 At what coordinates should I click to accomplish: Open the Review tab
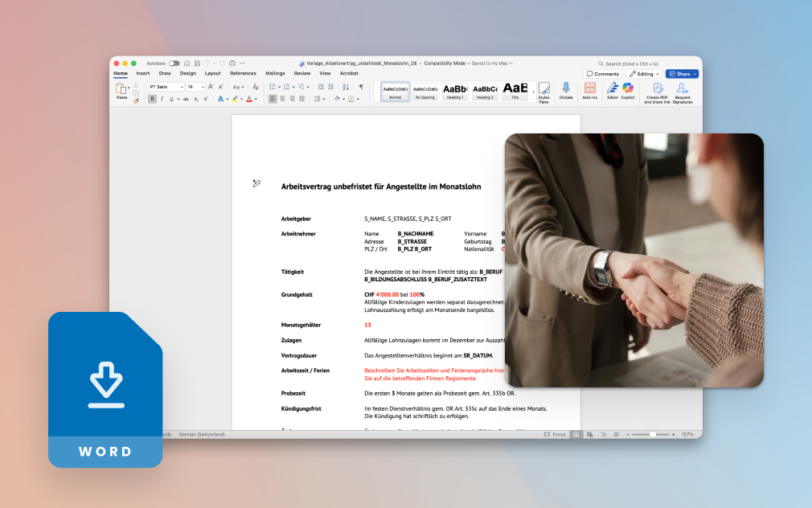click(x=302, y=73)
